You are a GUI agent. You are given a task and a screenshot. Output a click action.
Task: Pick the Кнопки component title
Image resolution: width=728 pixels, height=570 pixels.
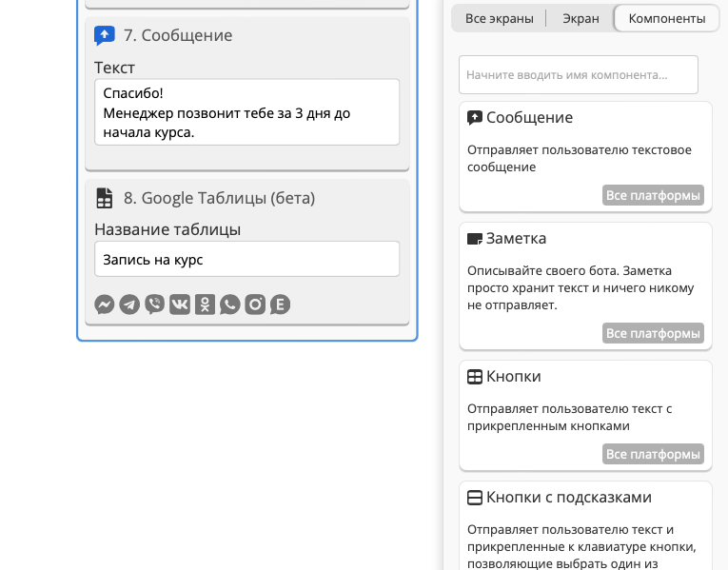(514, 377)
